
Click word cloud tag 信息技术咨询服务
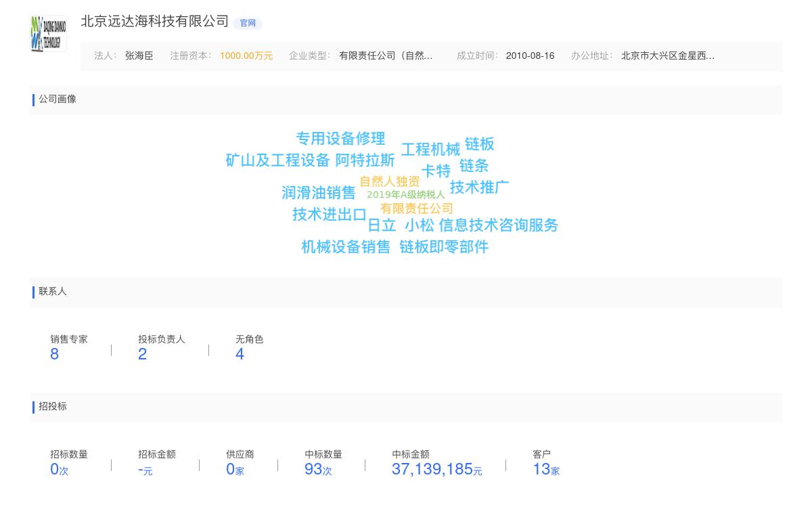coord(499,225)
